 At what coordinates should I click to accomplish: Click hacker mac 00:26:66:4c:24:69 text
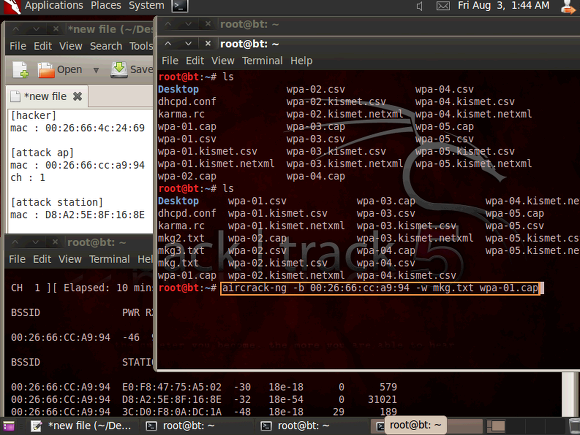(77, 128)
